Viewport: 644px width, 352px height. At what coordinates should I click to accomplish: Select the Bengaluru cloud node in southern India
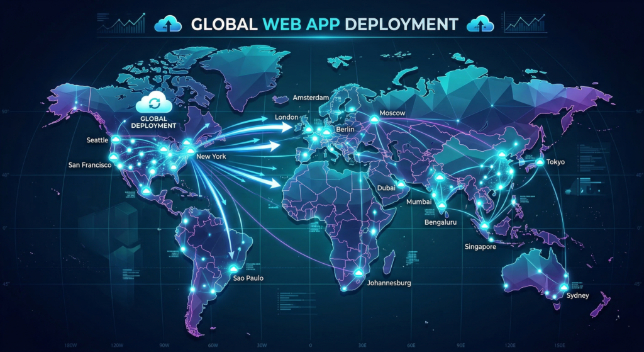[x=442, y=205]
